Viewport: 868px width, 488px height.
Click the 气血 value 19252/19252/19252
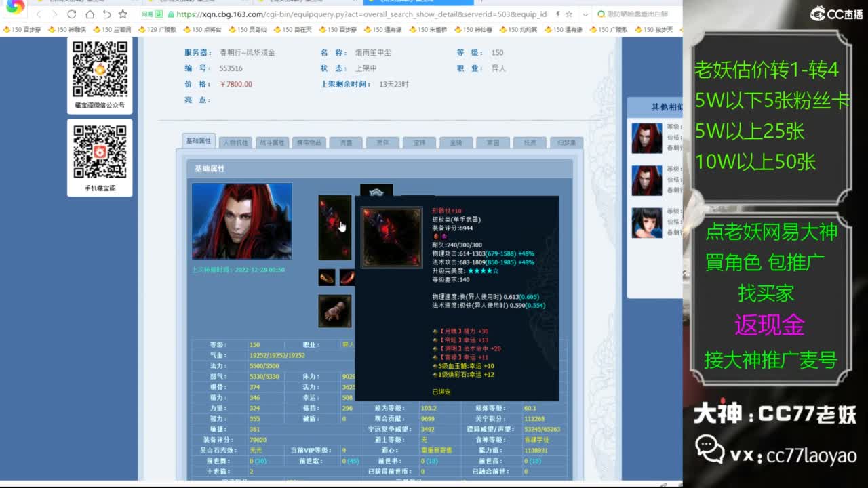[277, 355]
